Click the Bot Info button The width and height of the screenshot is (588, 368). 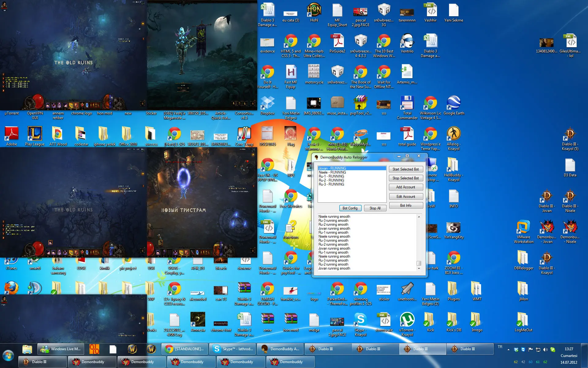tap(406, 205)
